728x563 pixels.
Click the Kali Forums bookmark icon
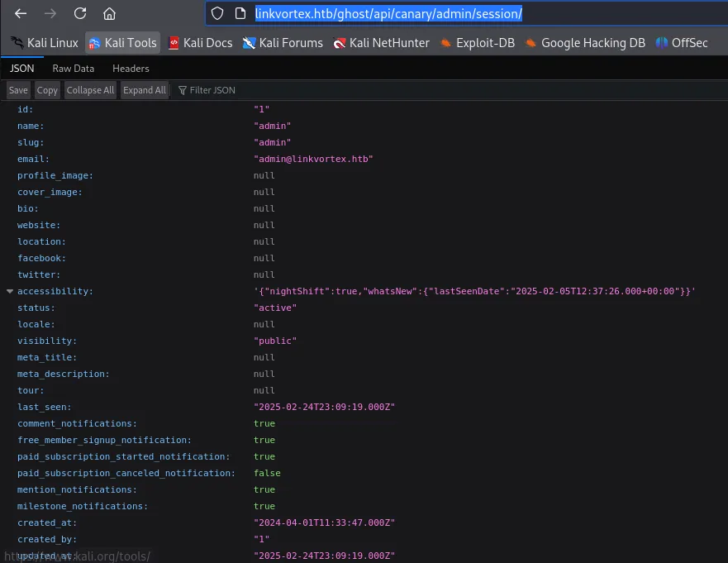click(249, 43)
